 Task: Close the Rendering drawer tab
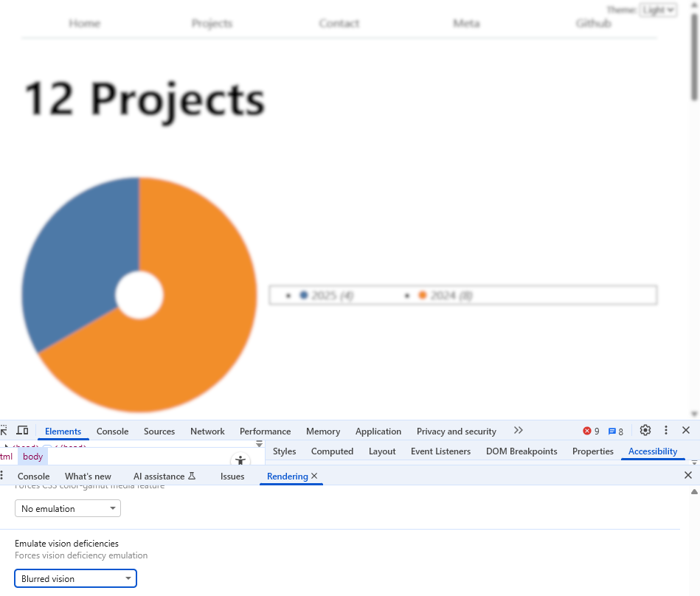click(x=314, y=477)
